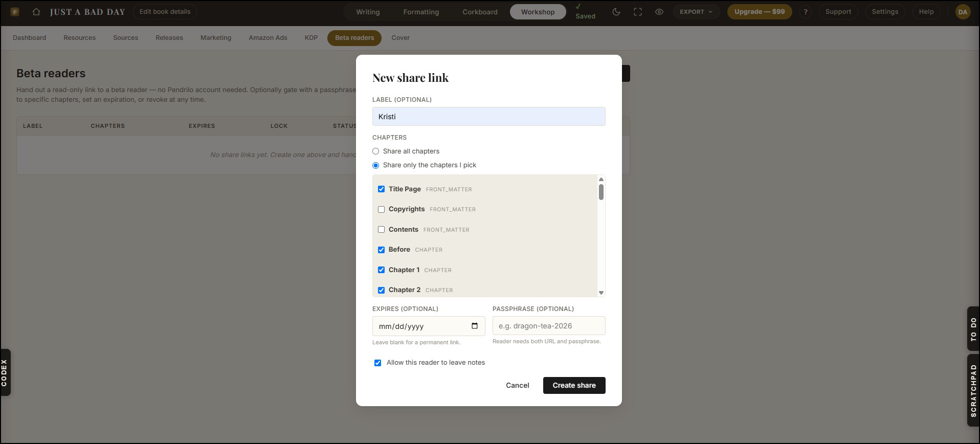
Task: Open the TO DO side panel
Action: (973, 329)
